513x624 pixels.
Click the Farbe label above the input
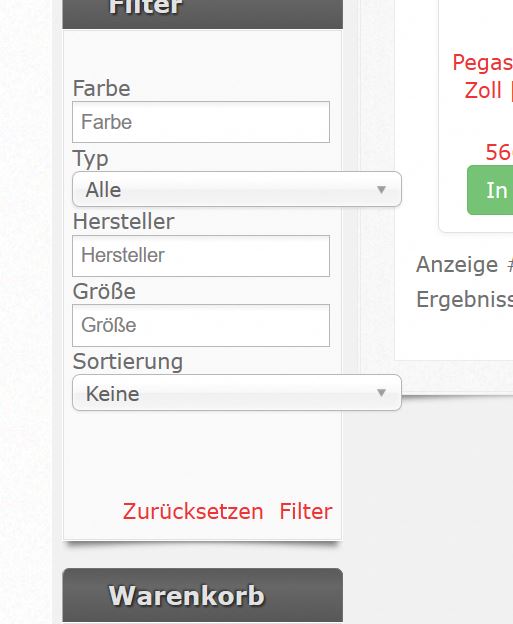[x=101, y=88]
